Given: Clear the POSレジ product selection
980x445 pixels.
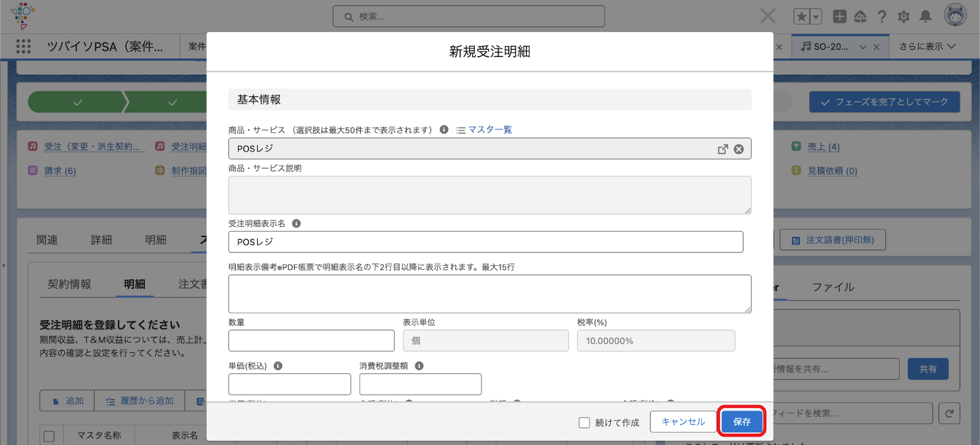Looking at the screenshot, I should point(739,149).
